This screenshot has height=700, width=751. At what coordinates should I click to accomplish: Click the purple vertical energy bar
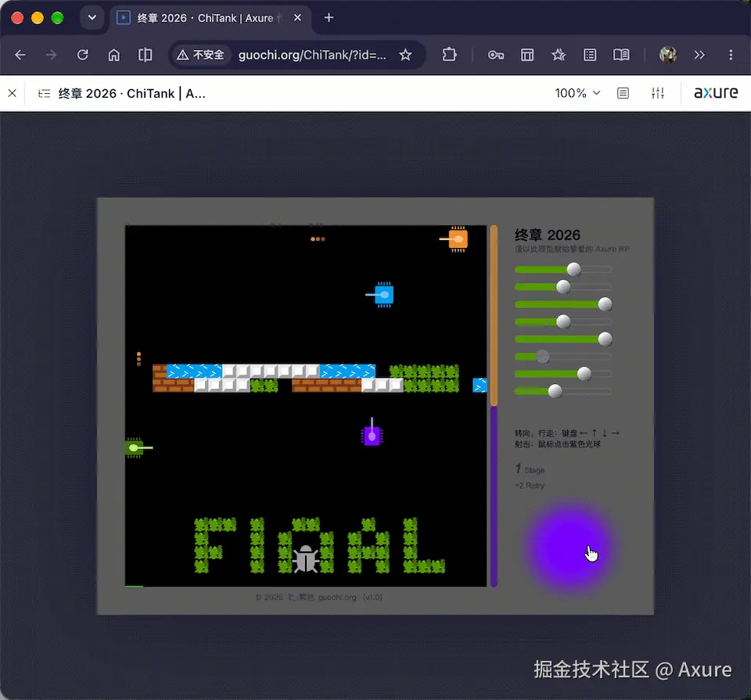(494, 497)
